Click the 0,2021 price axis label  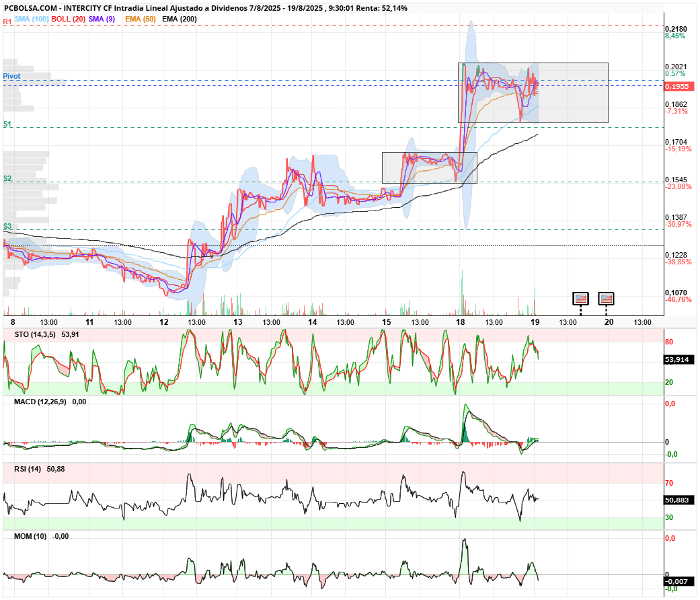676,67
